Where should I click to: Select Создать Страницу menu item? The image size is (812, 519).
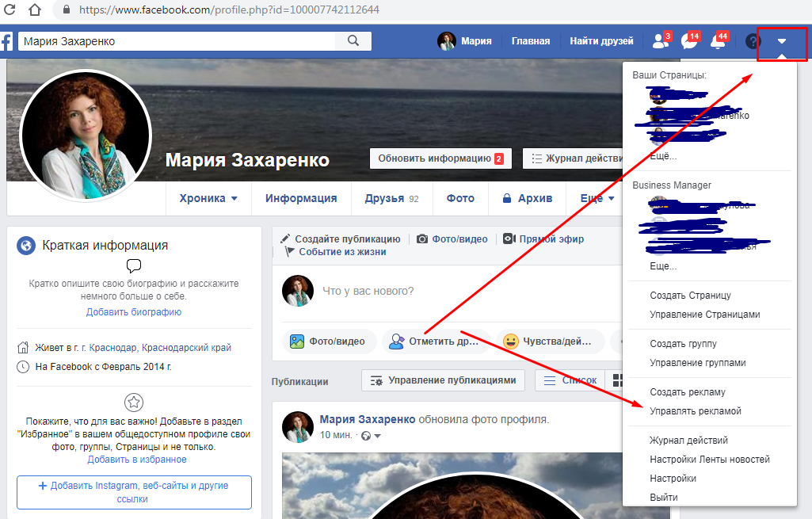pyautogui.click(x=690, y=296)
